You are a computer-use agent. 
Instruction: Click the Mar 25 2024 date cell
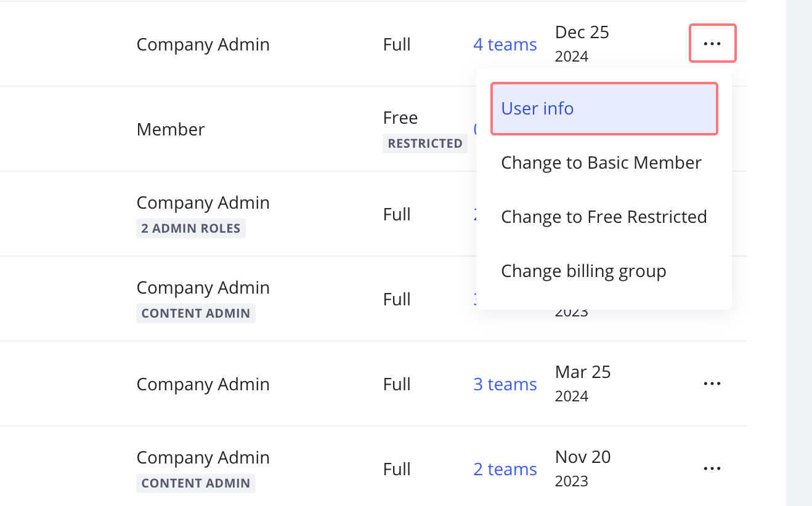[x=582, y=383]
